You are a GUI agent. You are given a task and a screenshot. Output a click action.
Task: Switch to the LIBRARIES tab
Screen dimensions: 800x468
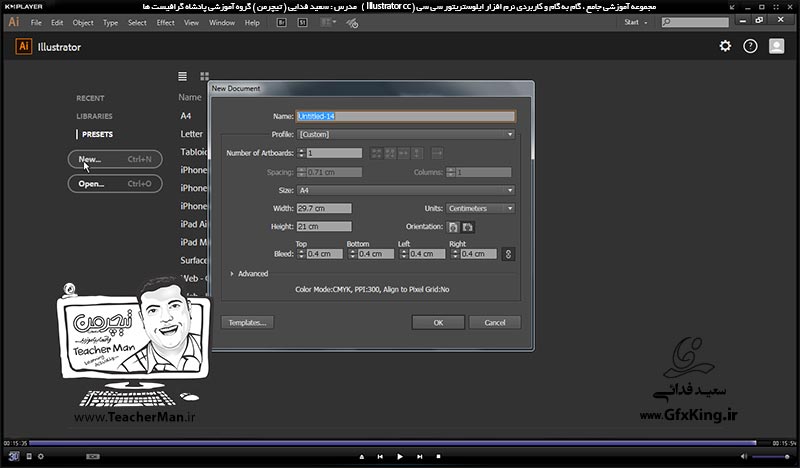pos(94,116)
